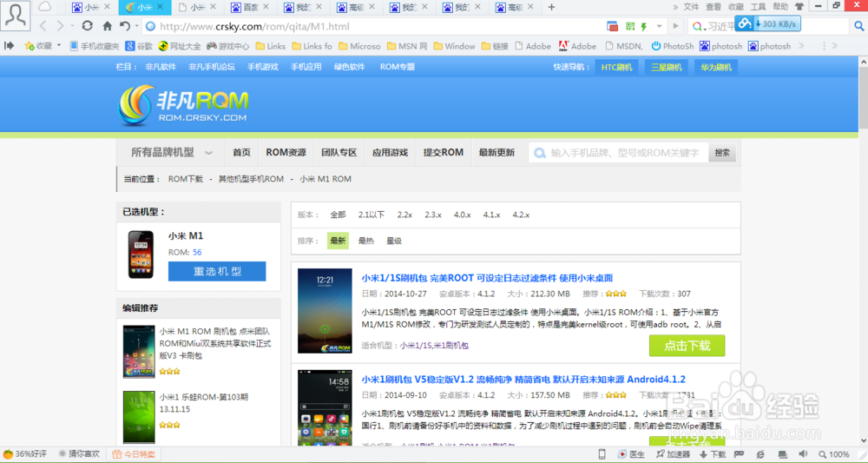
Task: Click the address bar search magnifier icon
Action: (x=859, y=25)
